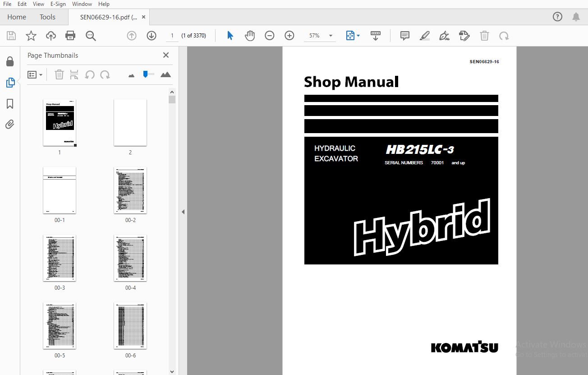The image size is (588, 375).
Task: Open the notifications bell
Action: coord(576,17)
